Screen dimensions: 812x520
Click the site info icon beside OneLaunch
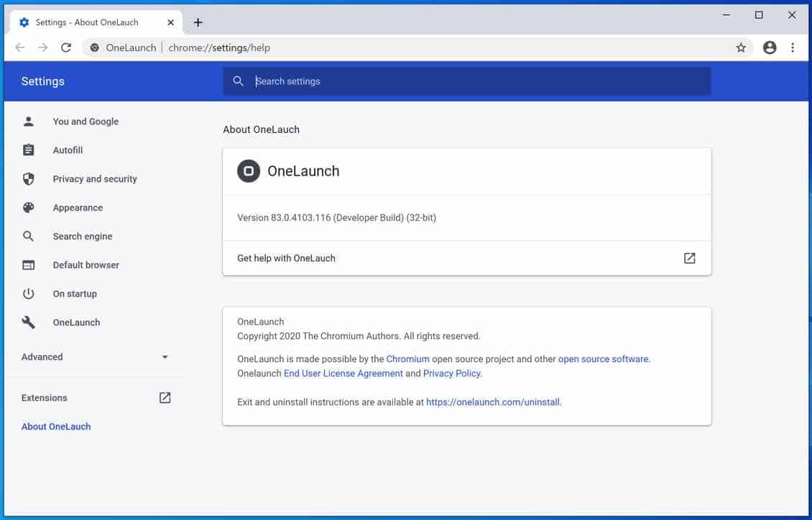pos(94,47)
